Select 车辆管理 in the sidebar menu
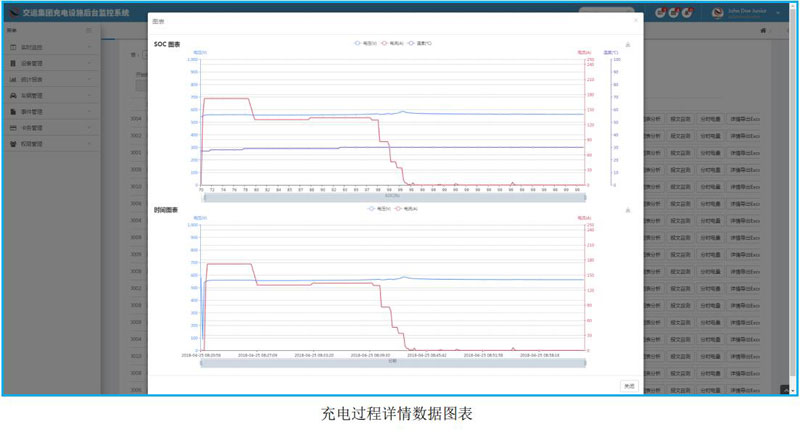800x432 pixels. (x=50, y=95)
